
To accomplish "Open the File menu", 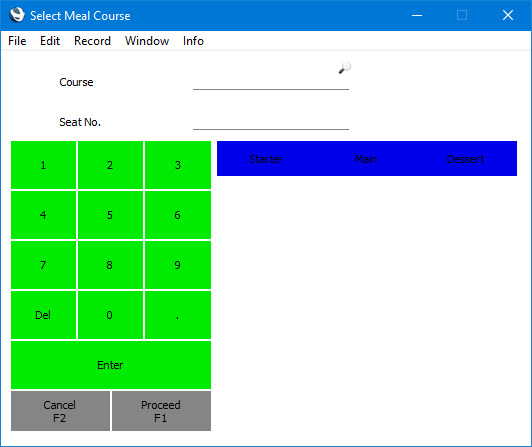I will pos(17,41).
